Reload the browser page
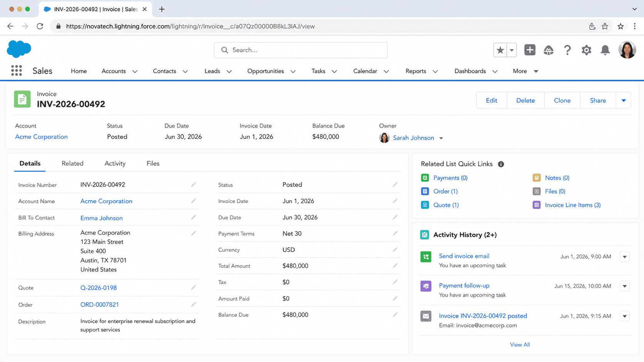 (40, 26)
